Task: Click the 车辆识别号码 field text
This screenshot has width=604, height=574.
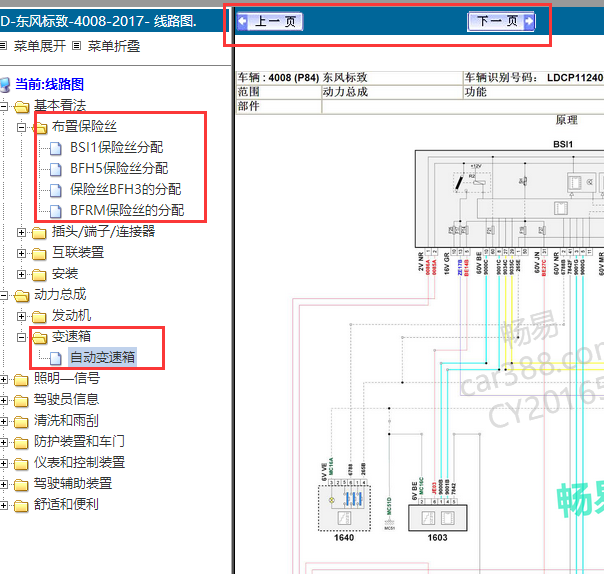Action: click(x=500, y=78)
